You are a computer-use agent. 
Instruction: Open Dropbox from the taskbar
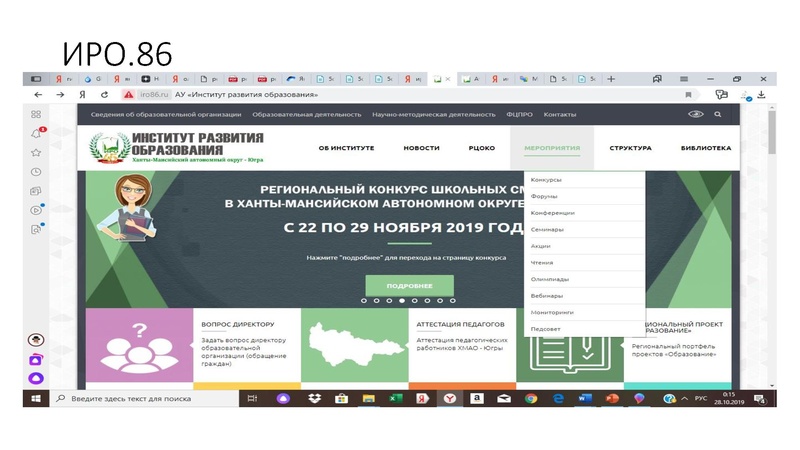click(x=314, y=398)
